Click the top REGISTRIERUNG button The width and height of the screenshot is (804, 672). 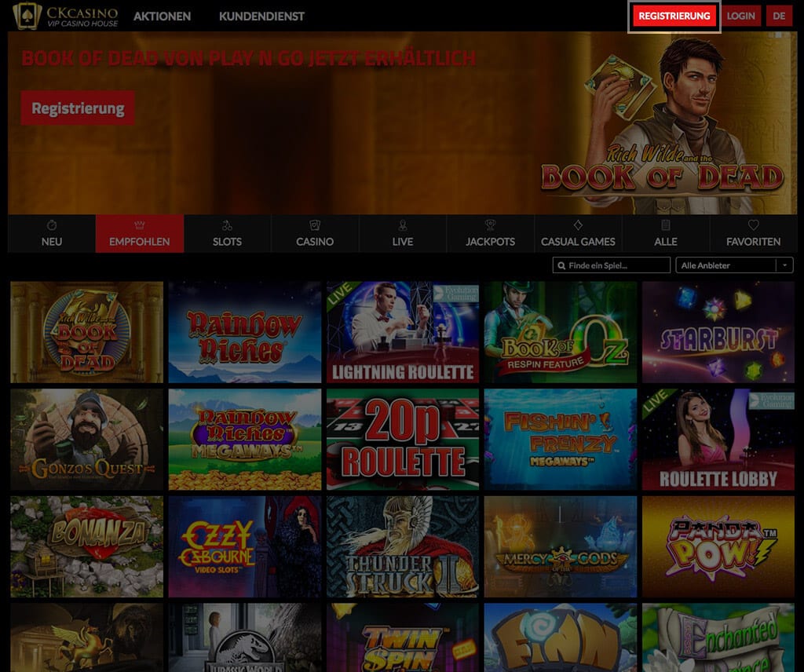click(674, 16)
